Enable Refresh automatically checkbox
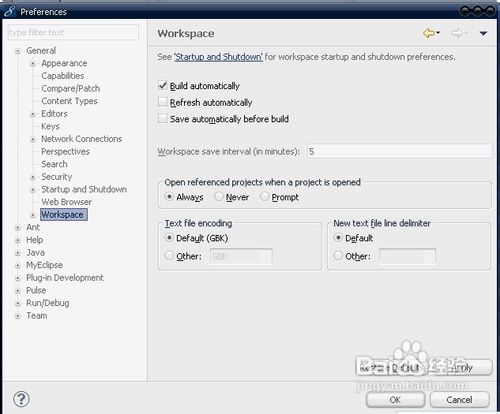The height and width of the screenshot is (414, 500). click(162, 102)
